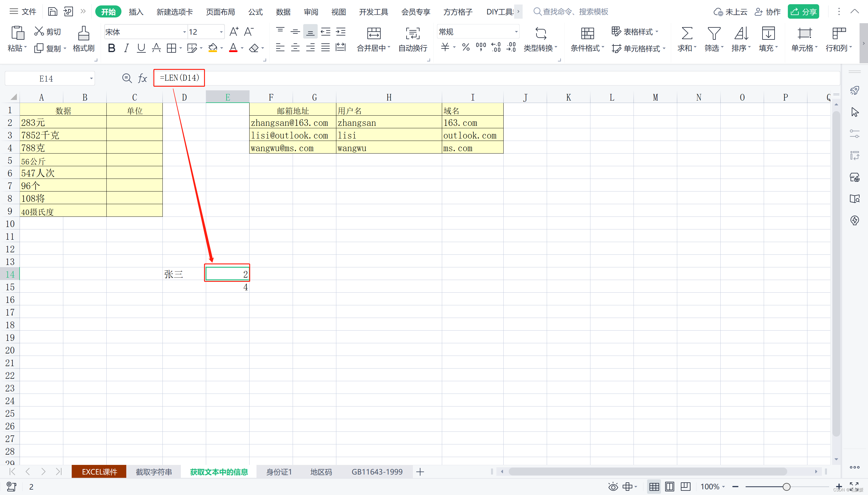
Task: Click the zoom slider handle
Action: 786,487
